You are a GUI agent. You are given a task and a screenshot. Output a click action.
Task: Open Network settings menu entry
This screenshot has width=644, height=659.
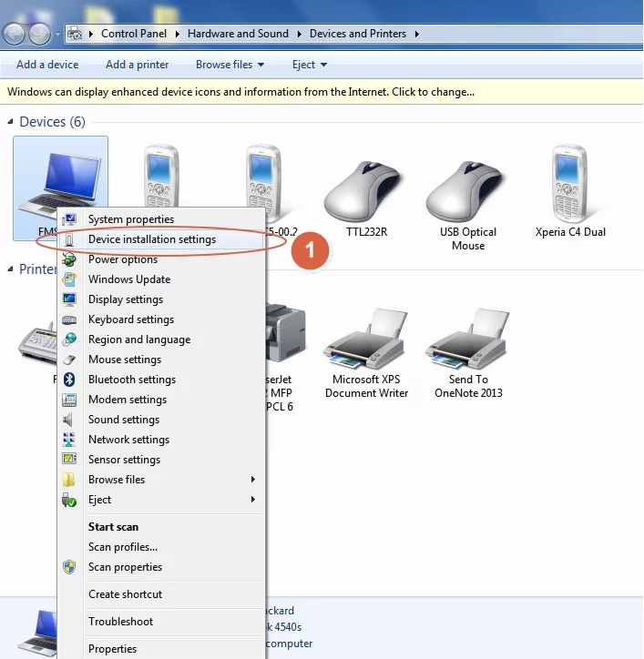(x=160, y=440)
